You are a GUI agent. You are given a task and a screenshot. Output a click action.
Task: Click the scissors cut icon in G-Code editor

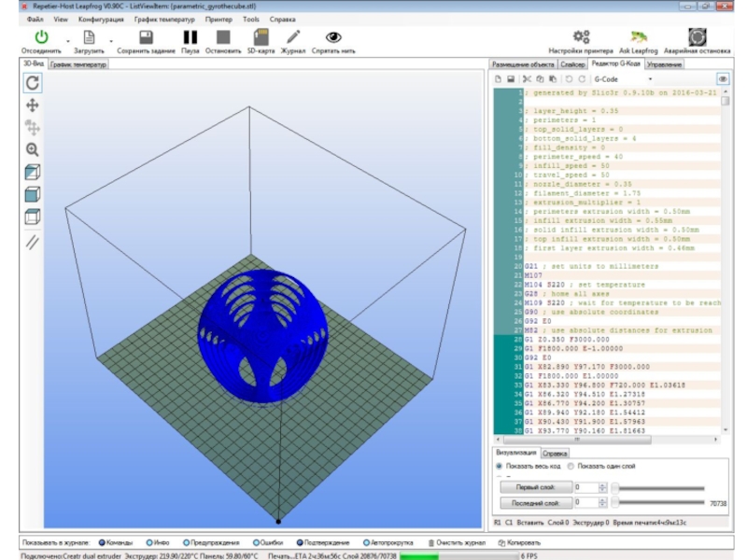[527, 79]
